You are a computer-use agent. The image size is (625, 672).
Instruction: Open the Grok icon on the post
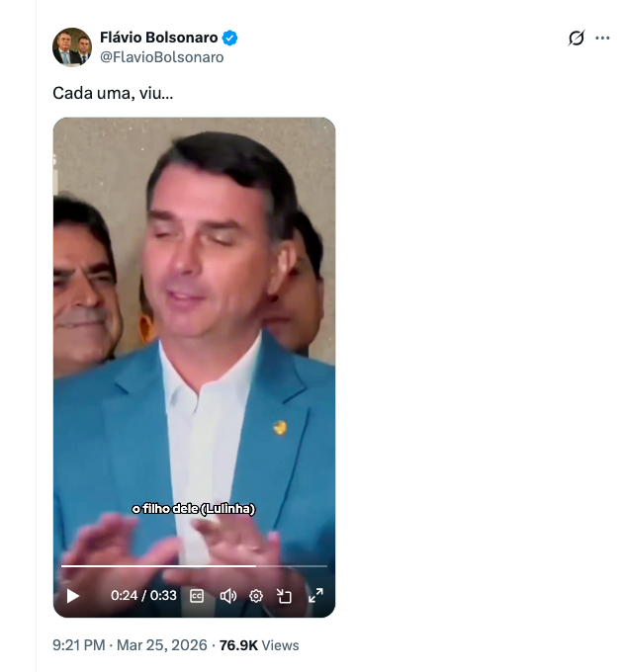[x=577, y=39]
